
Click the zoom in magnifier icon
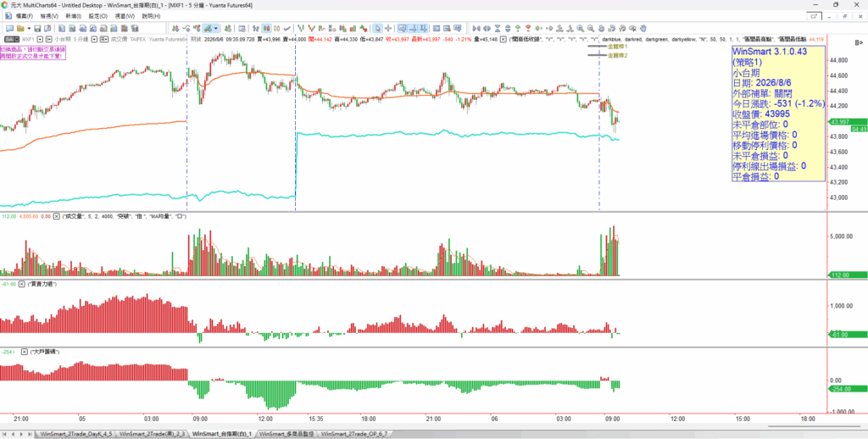tap(580, 28)
